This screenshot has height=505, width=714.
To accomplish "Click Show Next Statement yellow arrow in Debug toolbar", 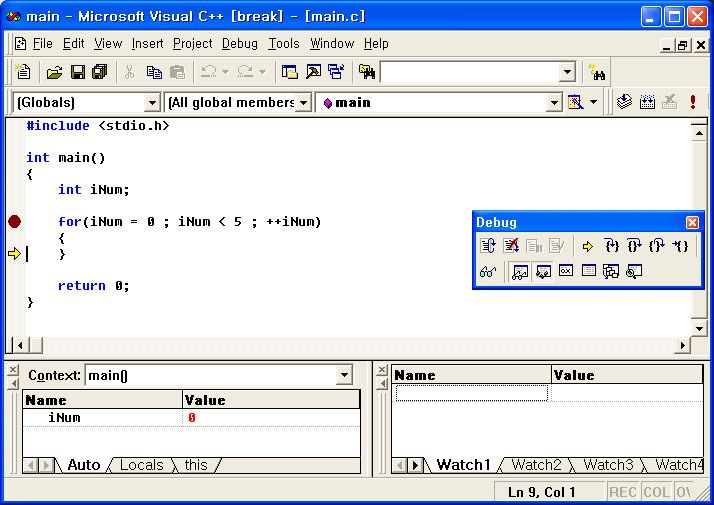I will [x=588, y=246].
